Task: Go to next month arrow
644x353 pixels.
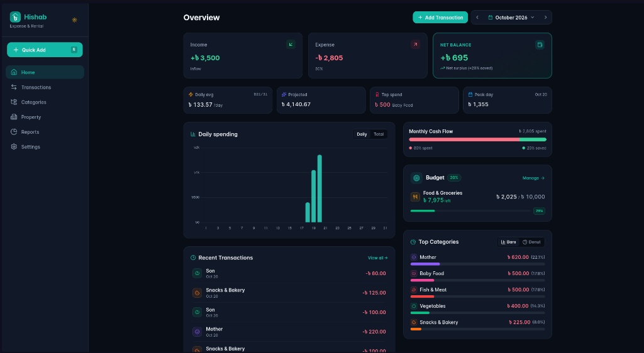Action: click(x=545, y=17)
